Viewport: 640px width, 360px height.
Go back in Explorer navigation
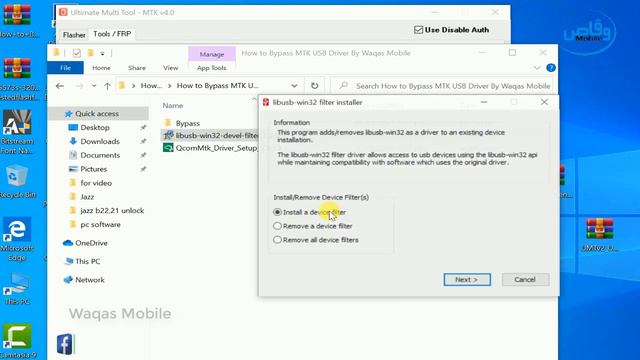60,86
